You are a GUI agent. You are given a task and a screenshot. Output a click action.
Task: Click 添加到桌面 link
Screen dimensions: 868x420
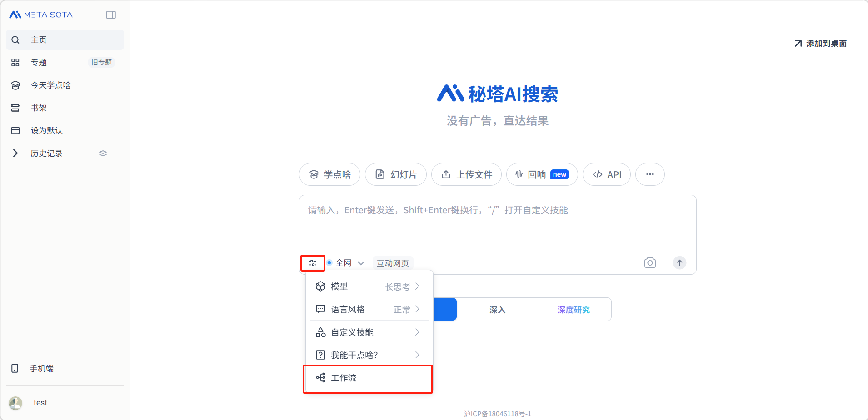pos(821,44)
